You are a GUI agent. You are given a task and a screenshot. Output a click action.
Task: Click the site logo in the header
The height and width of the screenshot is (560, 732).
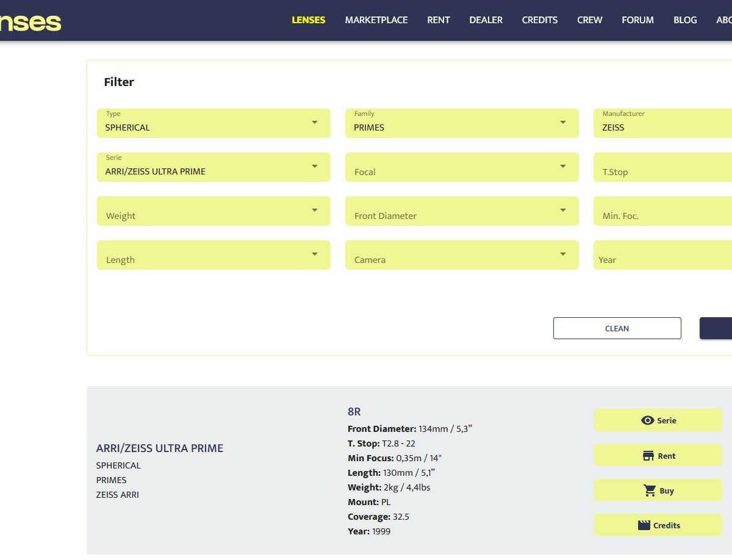(x=30, y=23)
